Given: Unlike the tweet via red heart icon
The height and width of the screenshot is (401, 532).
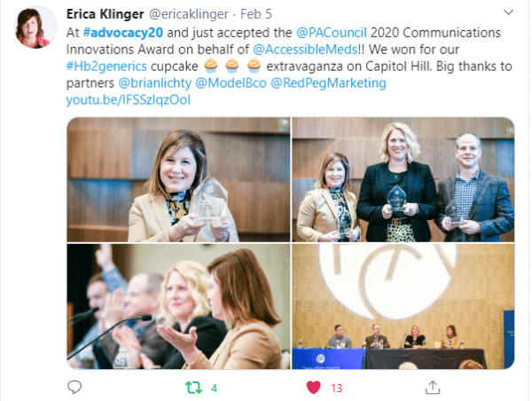Looking at the screenshot, I should [x=314, y=388].
